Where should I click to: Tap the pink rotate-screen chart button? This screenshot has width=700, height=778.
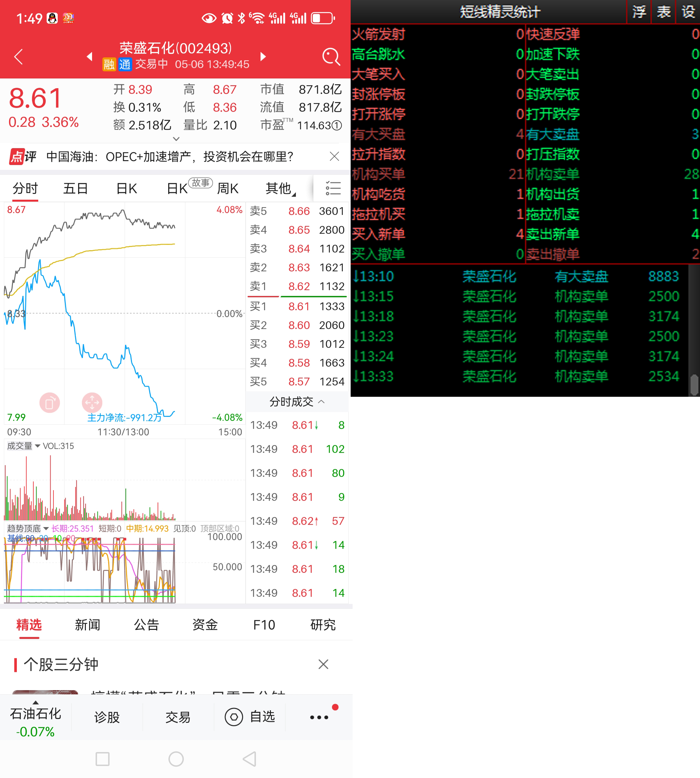pos(50,403)
